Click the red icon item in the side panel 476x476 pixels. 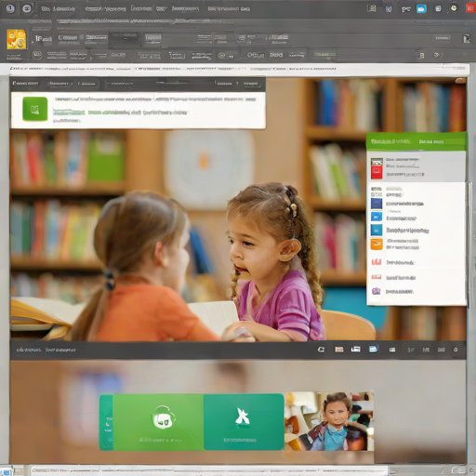tap(377, 172)
